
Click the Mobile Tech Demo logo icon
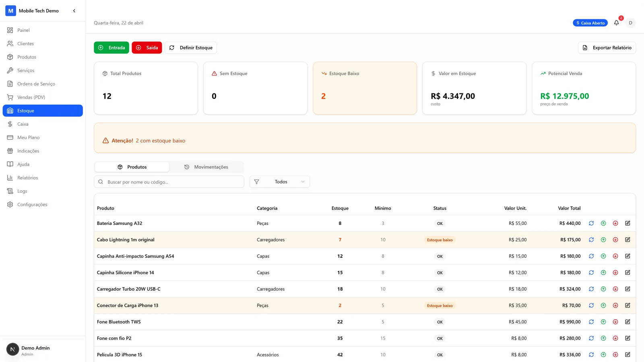click(x=11, y=11)
